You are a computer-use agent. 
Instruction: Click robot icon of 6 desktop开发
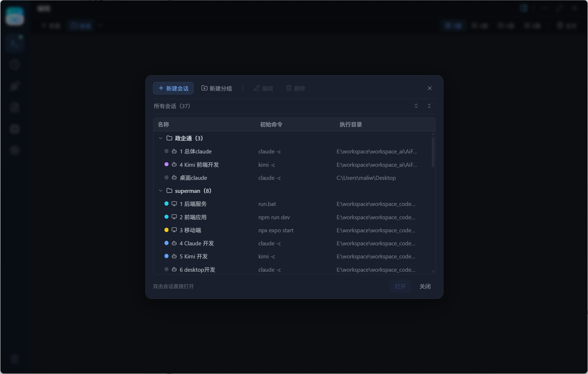pos(174,269)
